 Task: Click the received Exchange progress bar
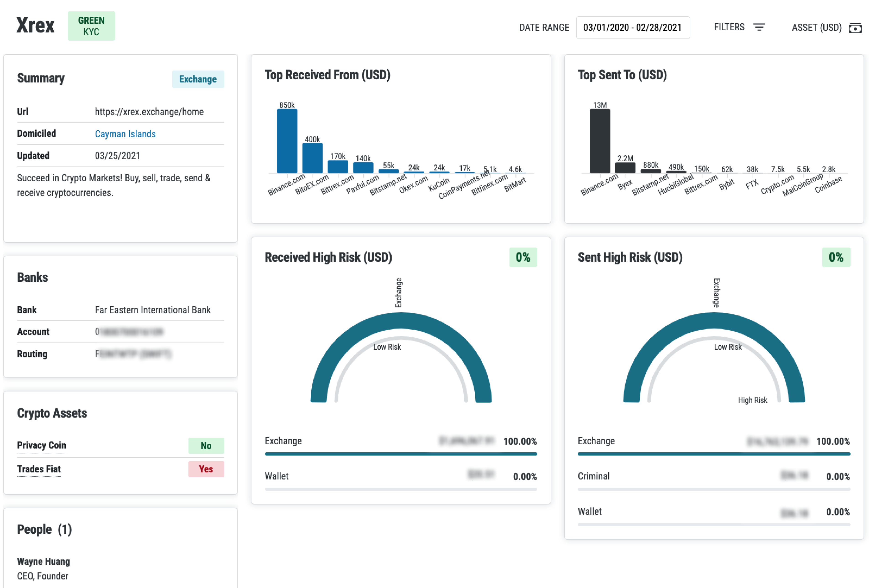(x=401, y=454)
